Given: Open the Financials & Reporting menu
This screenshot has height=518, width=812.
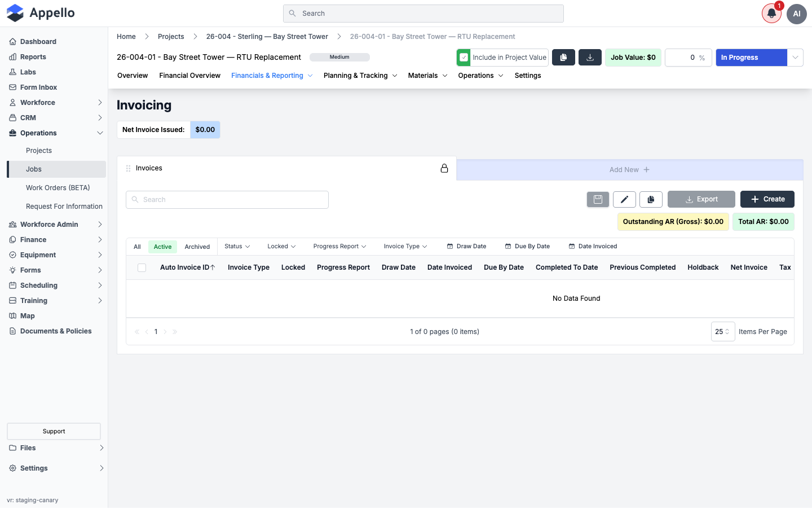Looking at the screenshot, I should (272, 76).
